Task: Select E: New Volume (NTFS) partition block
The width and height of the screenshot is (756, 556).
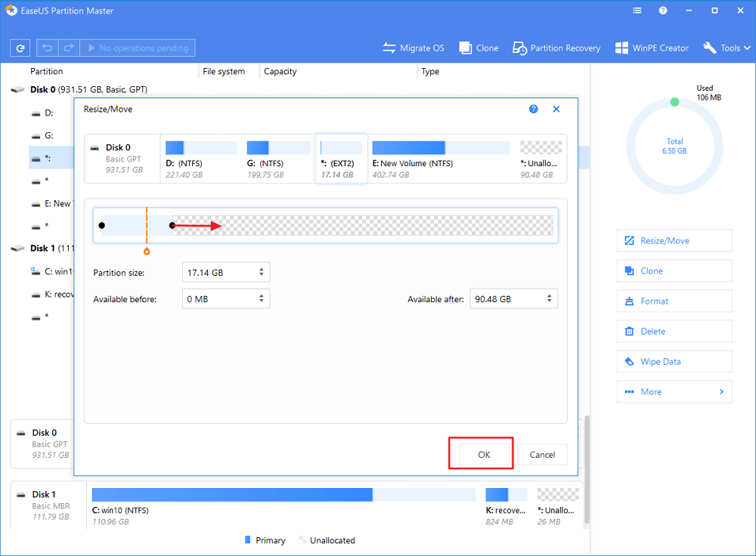Action: tap(441, 159)
